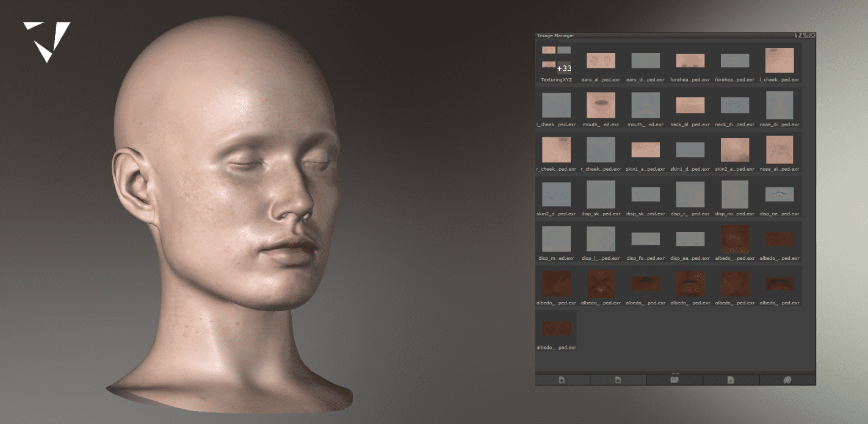This screenshot has height=424, width=868.
Task: Open the ears_al...ped.exr texture thumbnail
Action: [x=601, y=60]
